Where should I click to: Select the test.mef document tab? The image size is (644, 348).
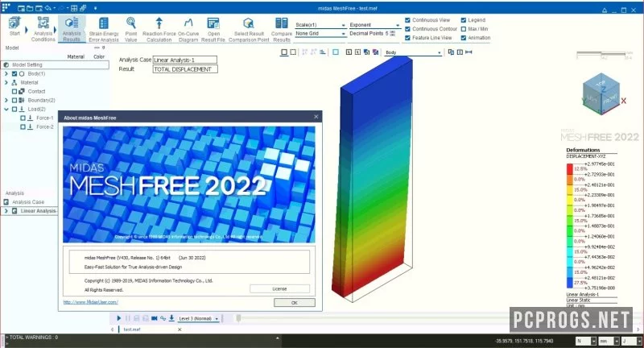point(132,329)
